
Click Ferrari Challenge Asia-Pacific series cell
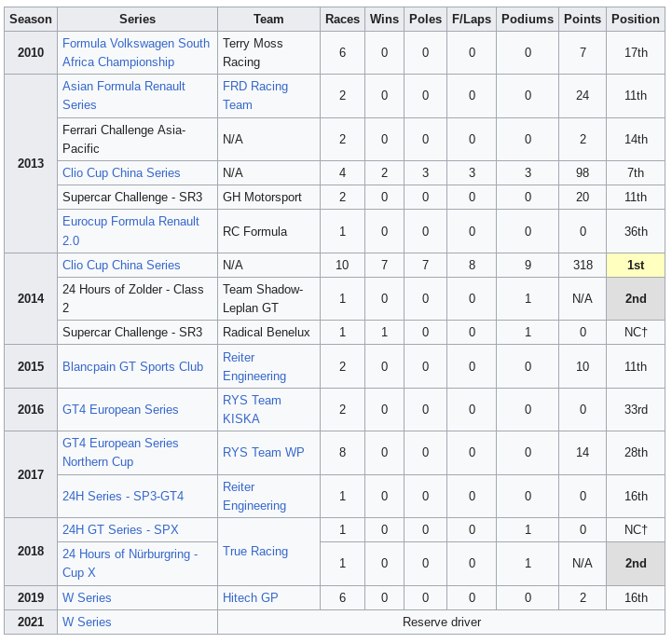coord(137,139)
